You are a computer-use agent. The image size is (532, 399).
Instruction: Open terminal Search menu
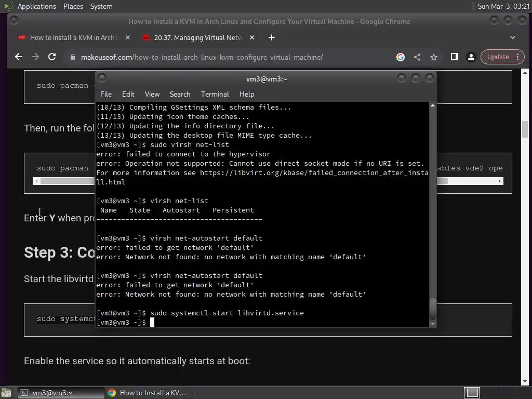(180, 95)
